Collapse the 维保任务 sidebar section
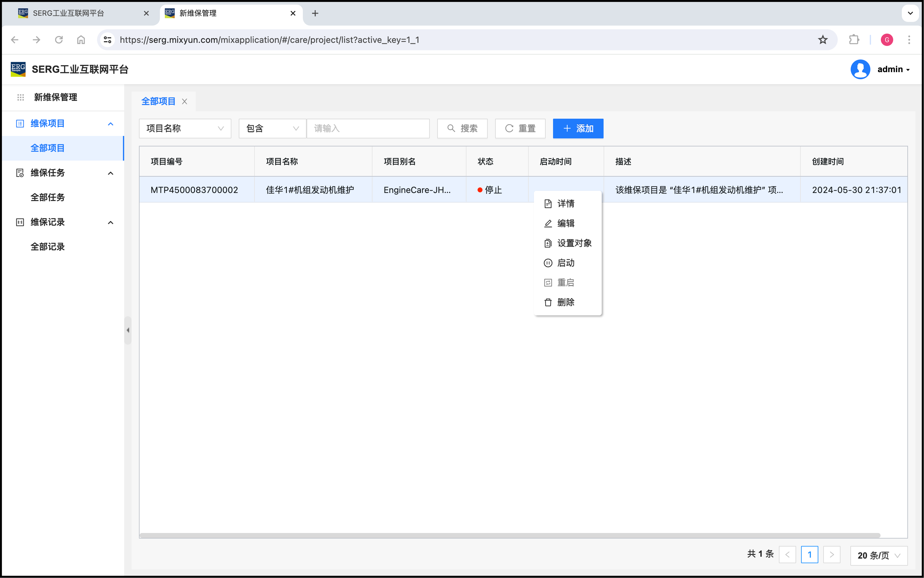This screenshot has height=578, width=924. tap(110, 173)
